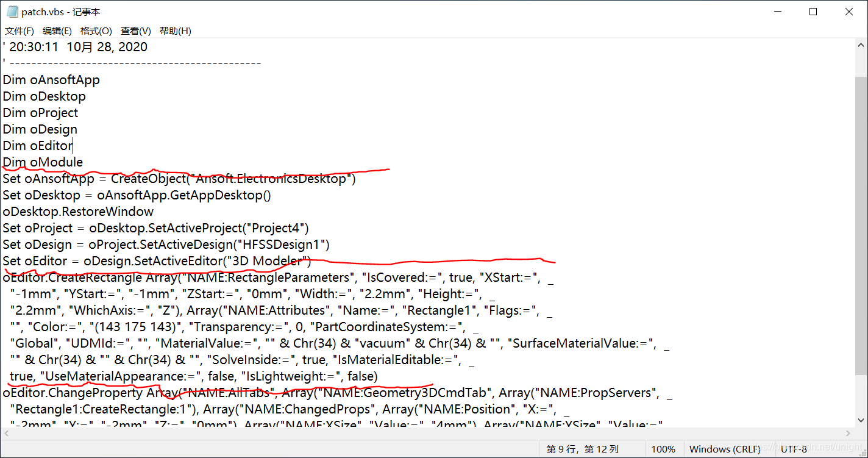Open the 查看(V) menu

[x=136, y=31]
